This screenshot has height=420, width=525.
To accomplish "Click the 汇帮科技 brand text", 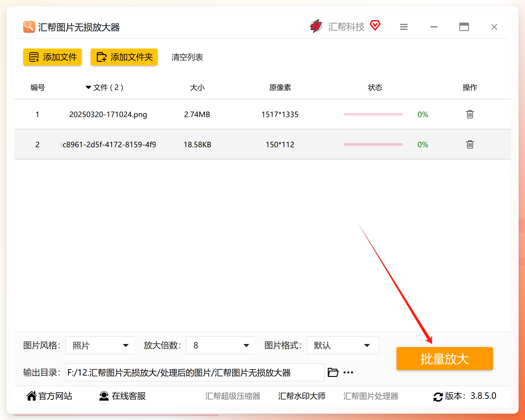I will point(346,27).
